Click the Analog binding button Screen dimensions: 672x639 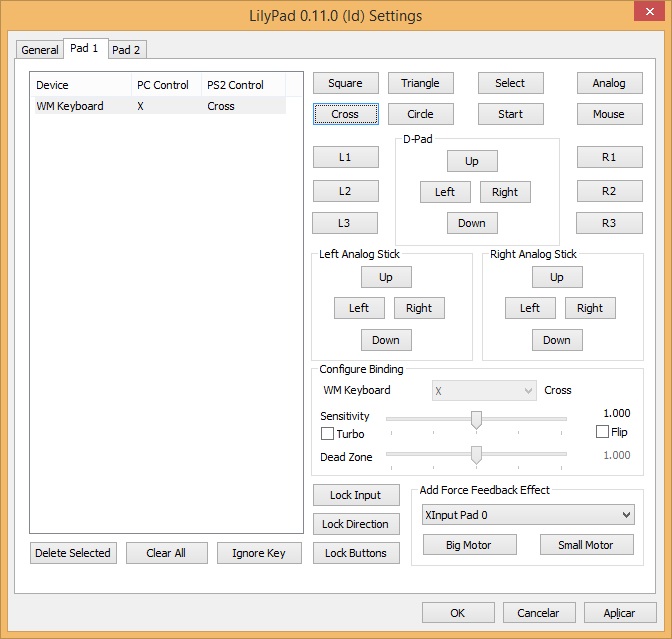pyautogui.click(x=609, y=83)
